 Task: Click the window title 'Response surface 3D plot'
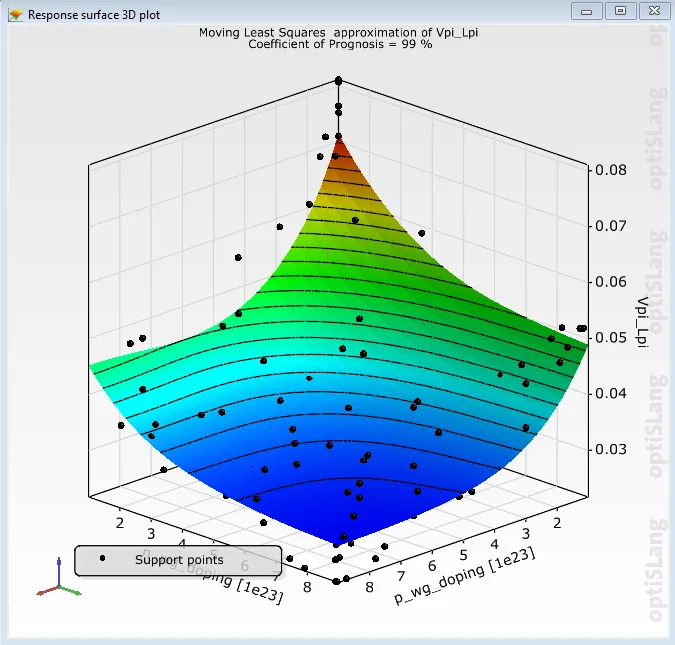click(x=94, y=15)
